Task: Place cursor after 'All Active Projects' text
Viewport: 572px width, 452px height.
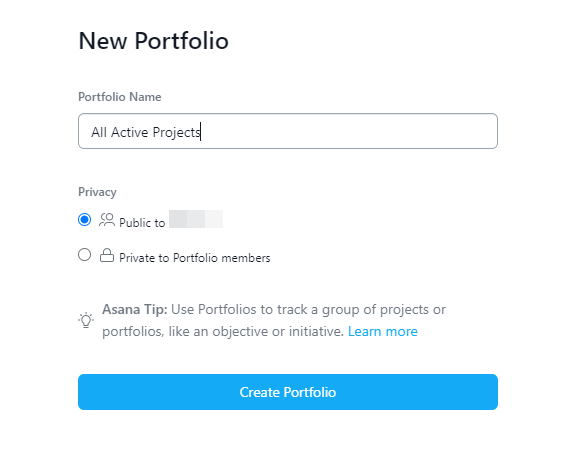Action: pos(201,132)
